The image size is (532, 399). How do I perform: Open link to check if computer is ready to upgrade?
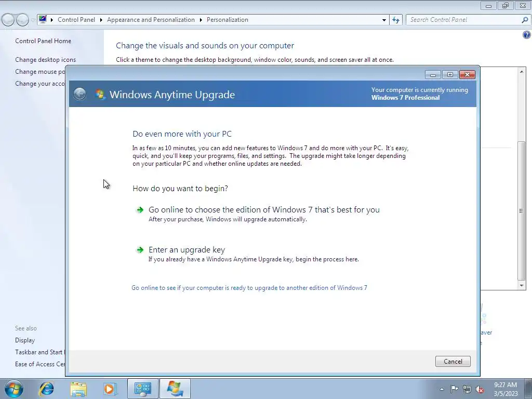click(249, 288)
